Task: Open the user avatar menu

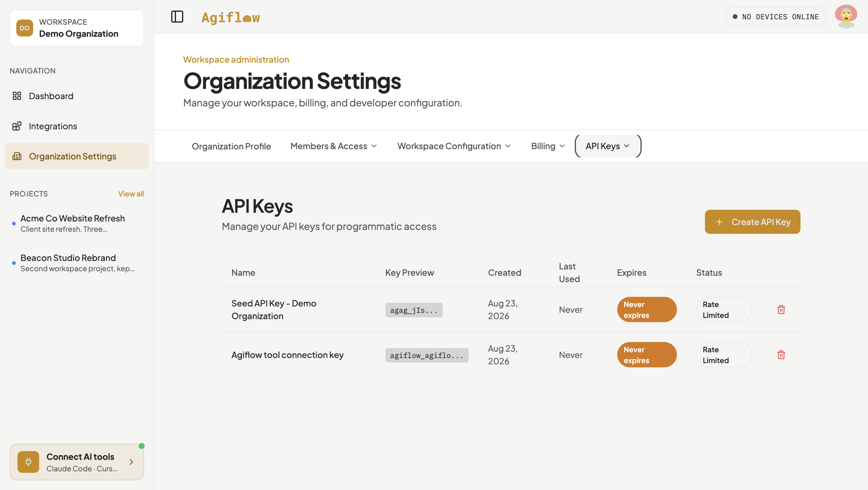Action: (x=846, y=17)
